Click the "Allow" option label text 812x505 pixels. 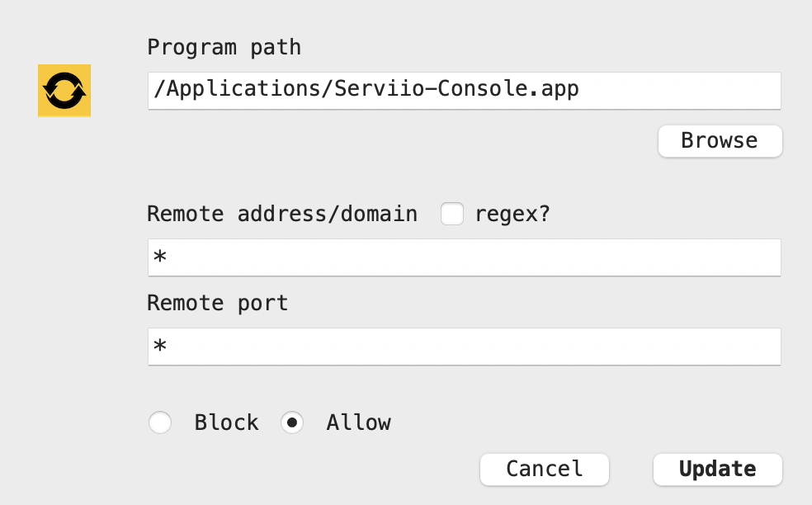click(358, 423)
